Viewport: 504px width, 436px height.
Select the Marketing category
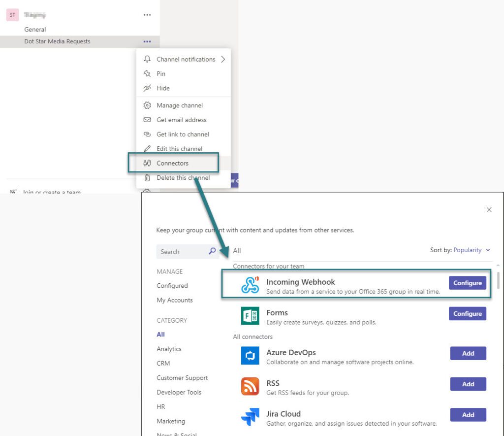coord(171,421)
